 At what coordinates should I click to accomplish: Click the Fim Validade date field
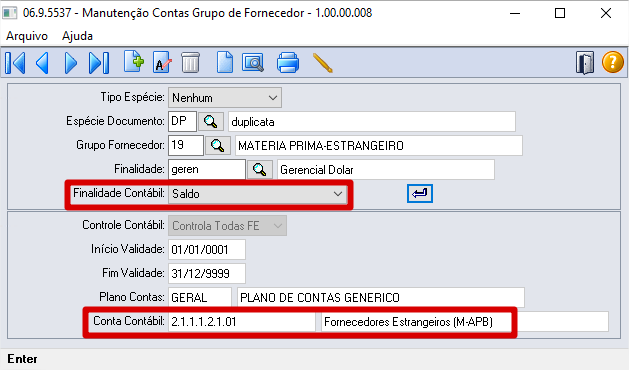(x=207, y=274)
